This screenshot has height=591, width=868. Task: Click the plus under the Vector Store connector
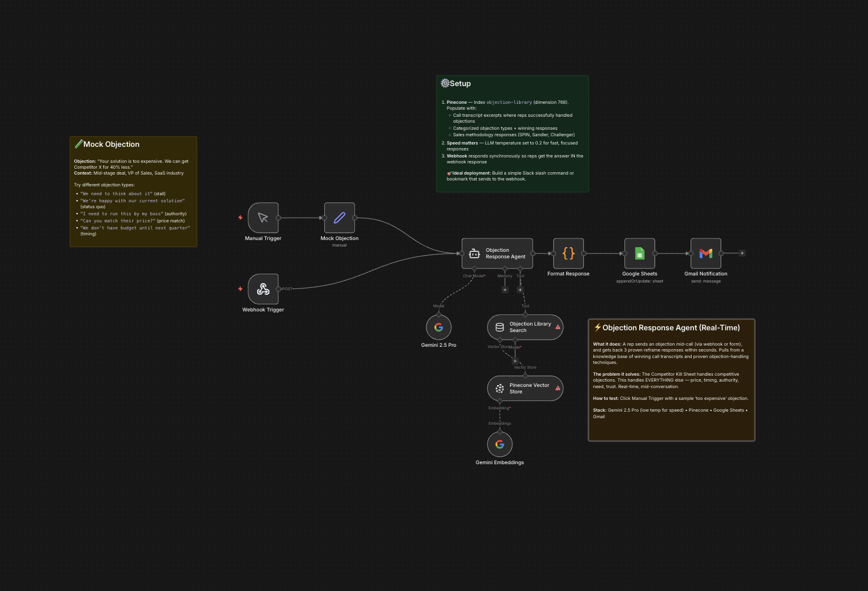(515, 361)
